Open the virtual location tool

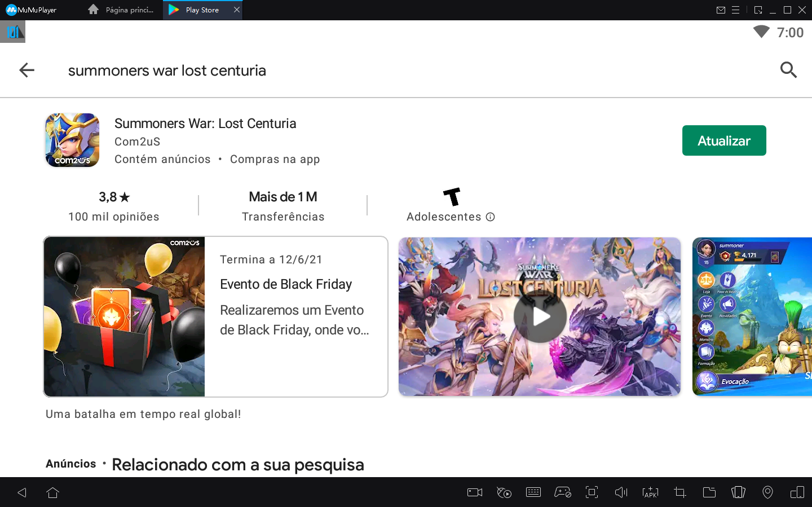767,492
